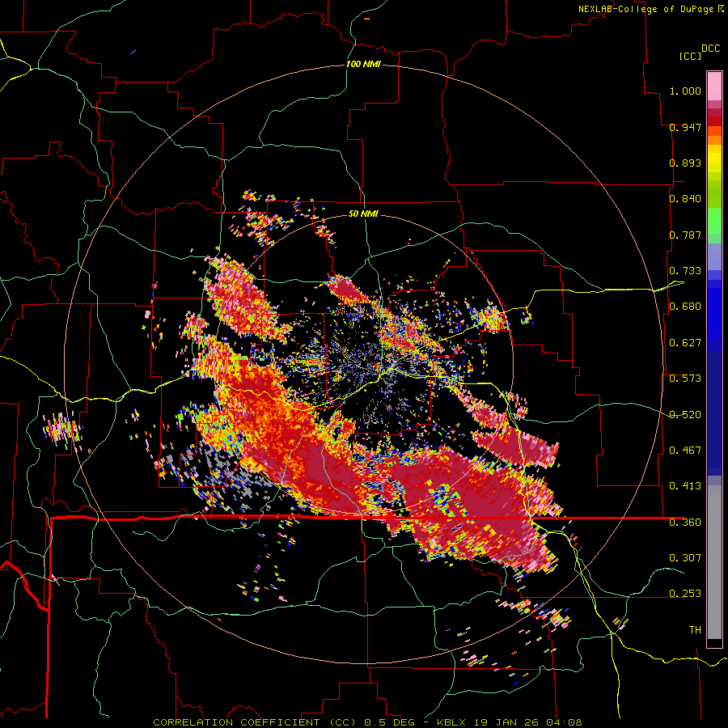
Task: Click the 100 NMI range ring label
Action: (363, 64)
